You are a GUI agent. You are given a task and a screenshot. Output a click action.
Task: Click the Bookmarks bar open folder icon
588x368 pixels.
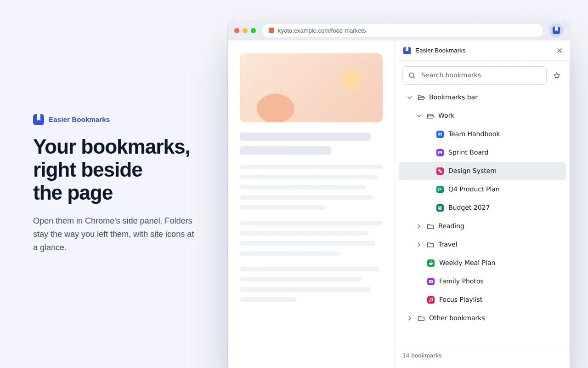pyautogui.click(x=421, y=98)
